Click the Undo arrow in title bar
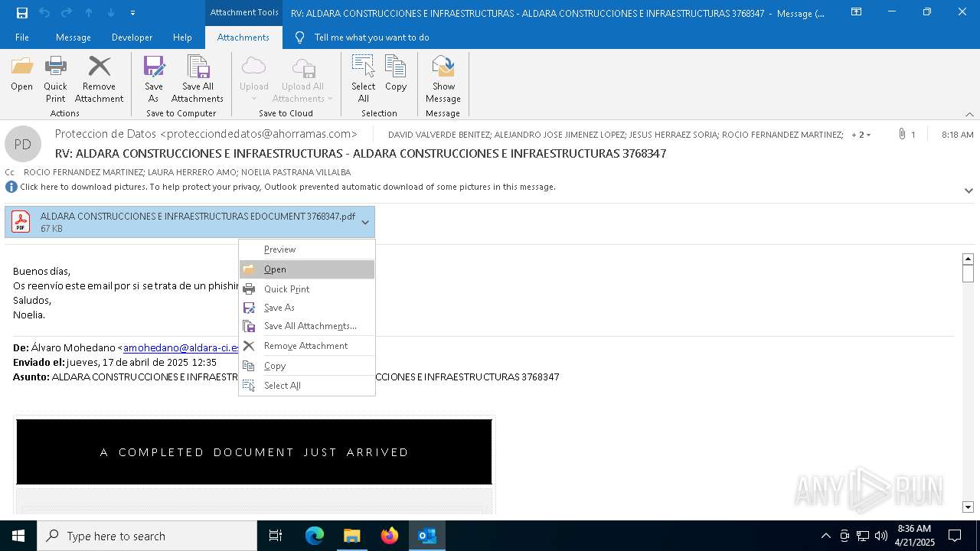This screenshot has width=980, height=551. [44, 12]
